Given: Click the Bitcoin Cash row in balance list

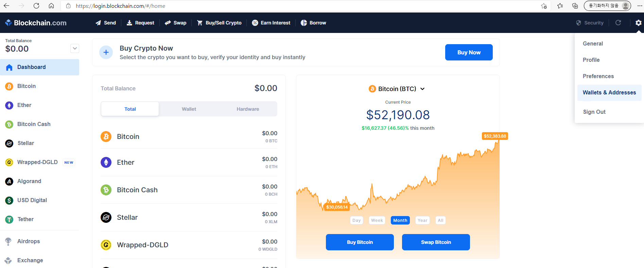Looking at the screenshot, I should 189,190.
